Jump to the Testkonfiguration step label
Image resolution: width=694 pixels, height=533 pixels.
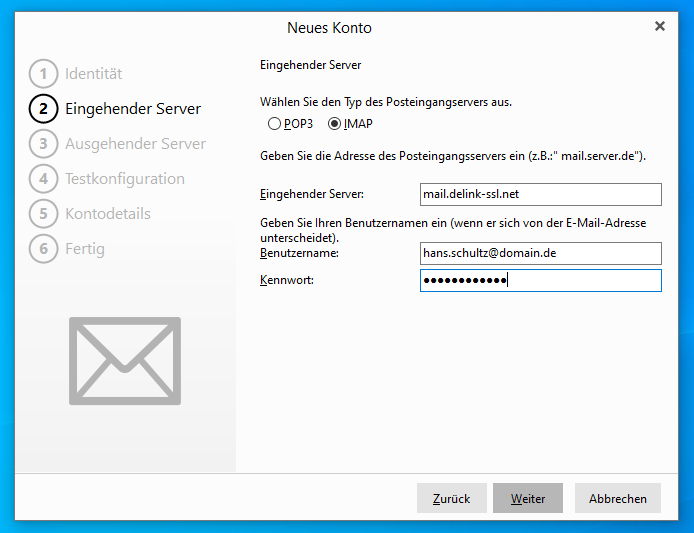pyautogui.click(x=125, y=179)
